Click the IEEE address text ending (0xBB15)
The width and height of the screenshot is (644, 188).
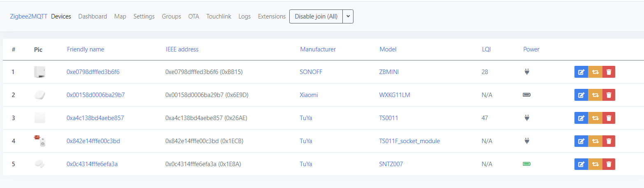204,72
